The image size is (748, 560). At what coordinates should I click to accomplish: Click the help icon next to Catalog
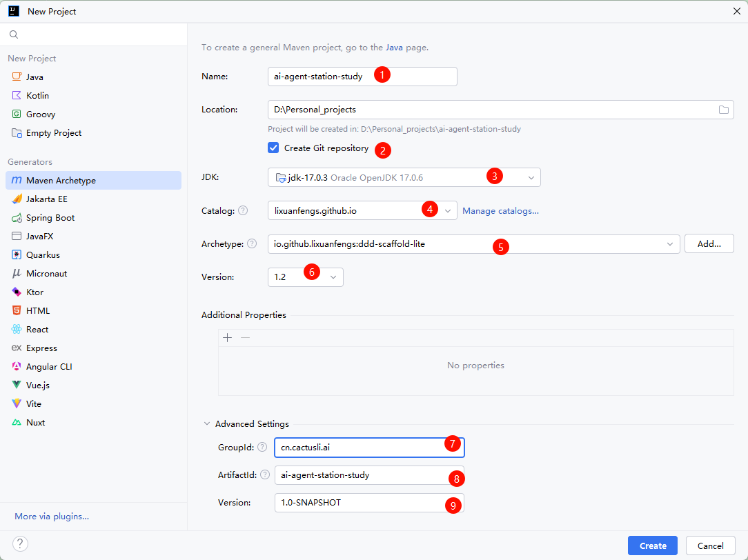pos(243,211)
